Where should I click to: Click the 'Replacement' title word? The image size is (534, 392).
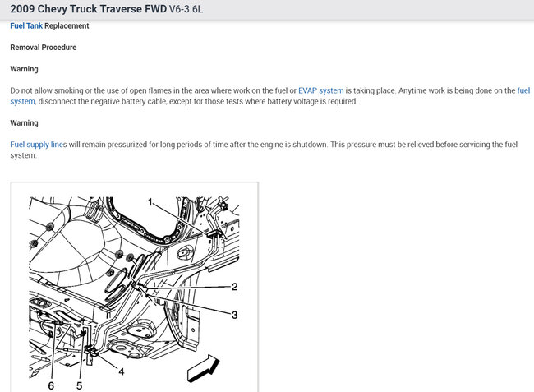tap(67, 25)
